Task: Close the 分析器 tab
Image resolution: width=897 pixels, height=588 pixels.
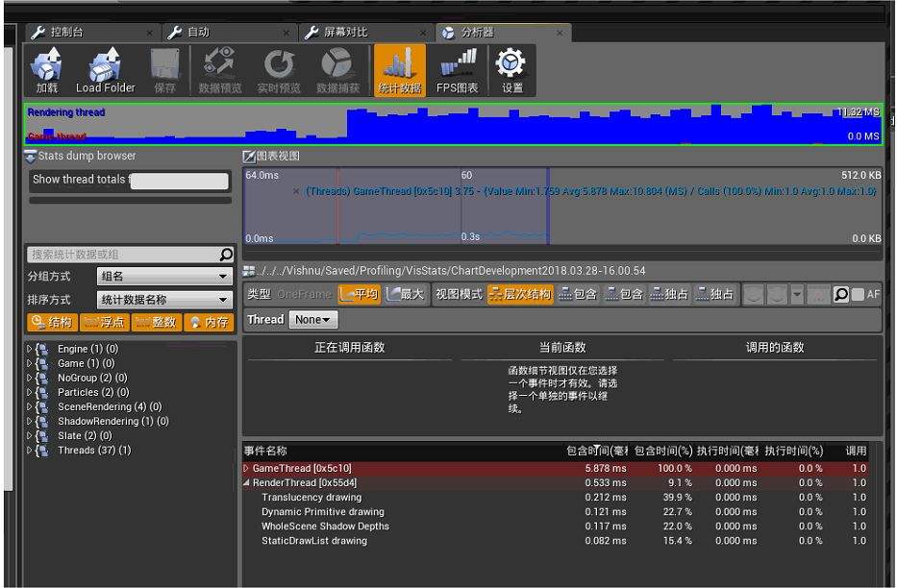Action: click(x=560, y=33)
